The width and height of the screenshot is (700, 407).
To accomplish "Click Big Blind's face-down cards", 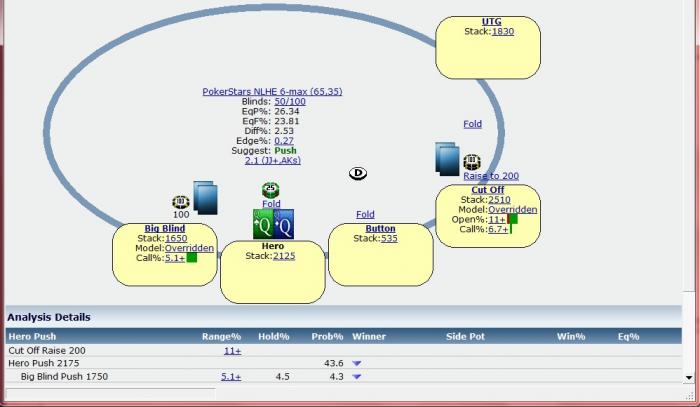I will [x=205, y=198].
